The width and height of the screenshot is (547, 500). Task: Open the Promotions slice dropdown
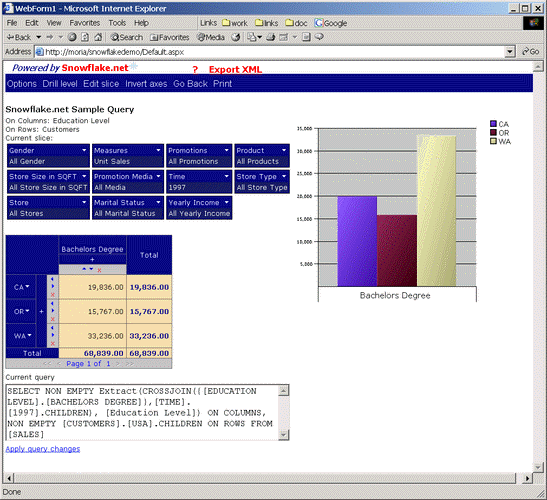pyautogui.click(x=227, y=150)
